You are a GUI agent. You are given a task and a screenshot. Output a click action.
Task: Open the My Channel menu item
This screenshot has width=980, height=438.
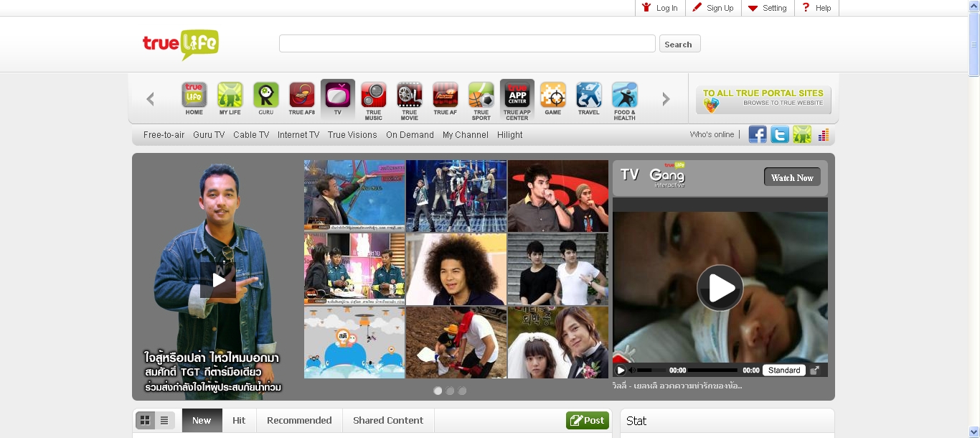click(466, 135)
